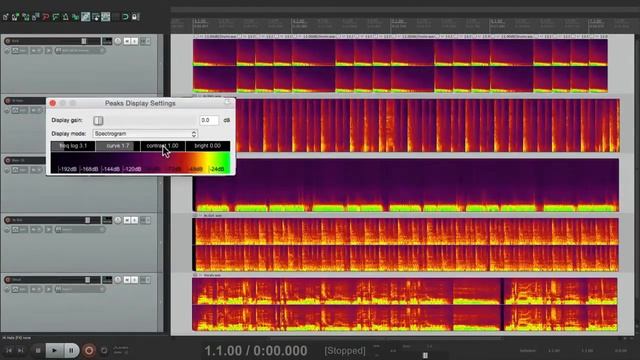The image size is (640, 360).
Task: Click the 'bright 0.00' spectrogram control
Action: [x=207, y=146]
